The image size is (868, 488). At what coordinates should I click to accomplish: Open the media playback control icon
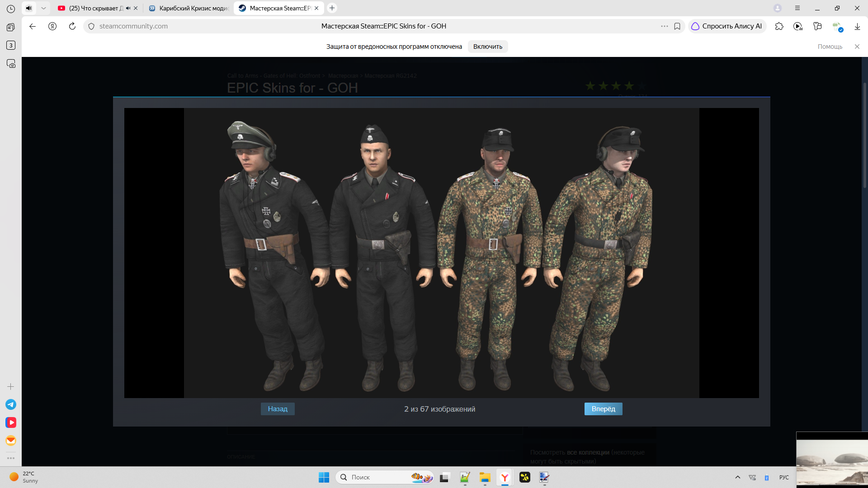point(798,26)
